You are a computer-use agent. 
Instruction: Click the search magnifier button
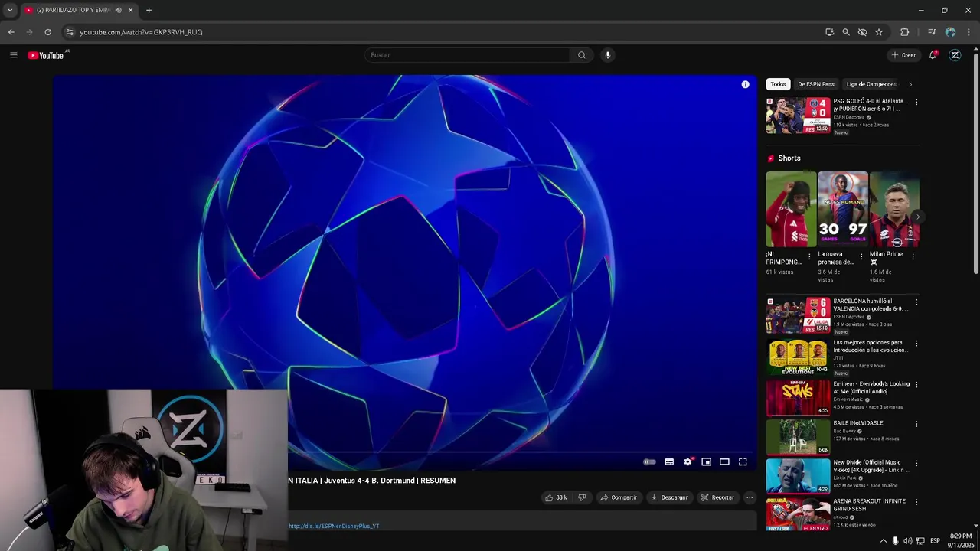pyautogui.click(x=582, y=55)
